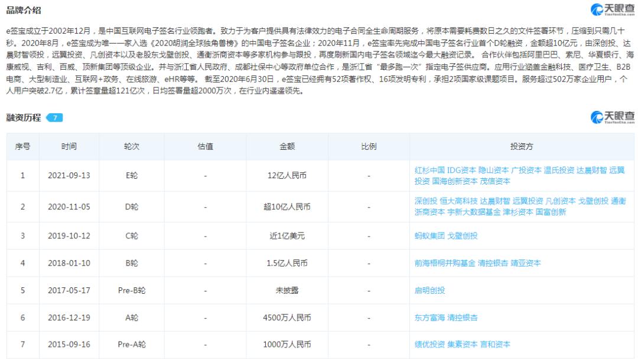Visit the 广投资本 investor page
The image size is (638, 364).
coord(526,170)
